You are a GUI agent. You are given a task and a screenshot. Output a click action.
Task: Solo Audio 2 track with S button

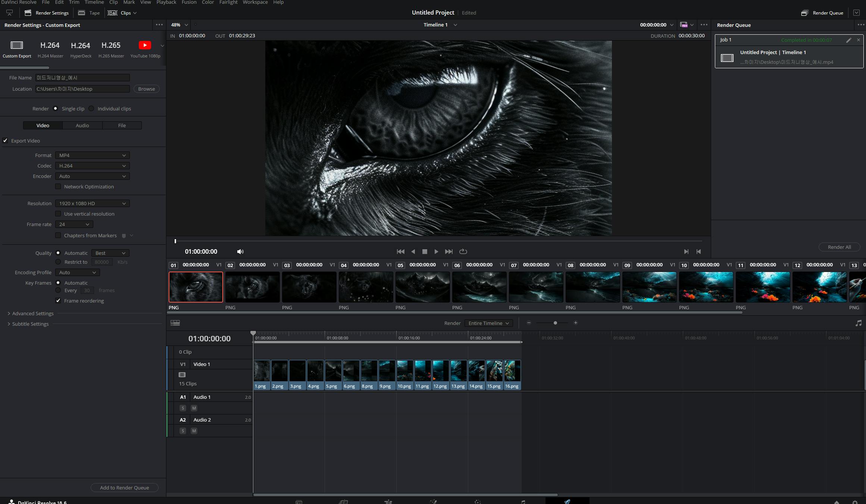click(x=183, y=431)
